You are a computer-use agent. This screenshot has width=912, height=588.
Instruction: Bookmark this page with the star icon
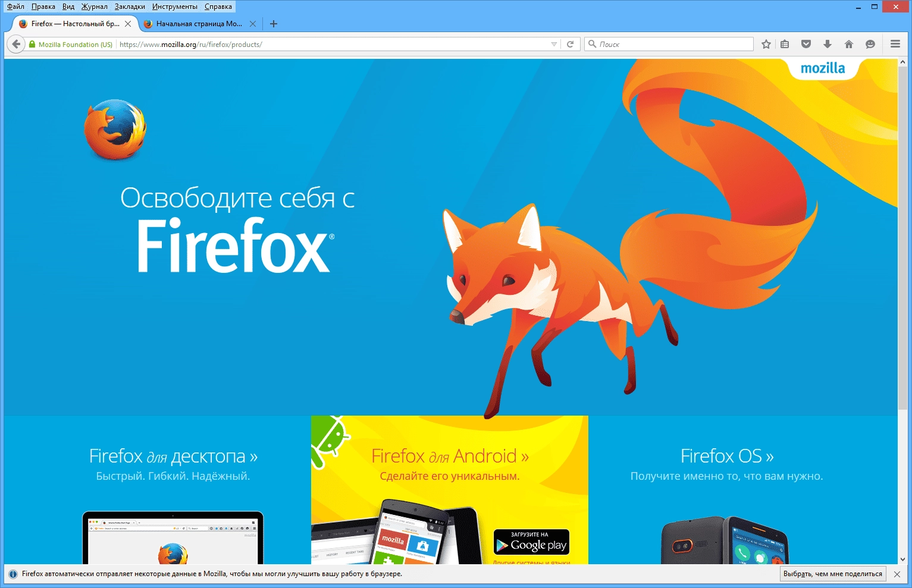(766, 44)
